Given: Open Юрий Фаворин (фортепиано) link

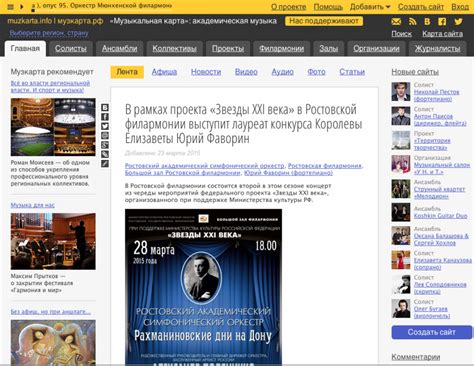Looking at the screenshot, I should [x=288, y=173].
